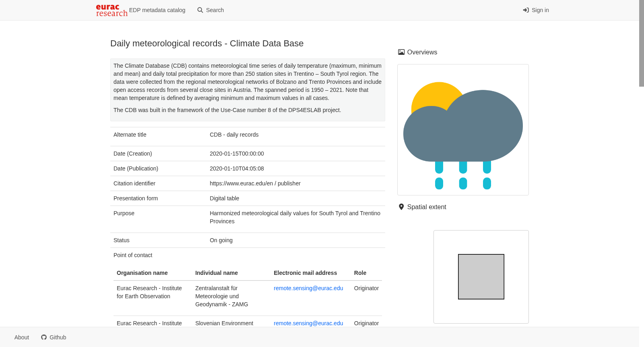Click the Originator role in ZAMG row
The height and width of the screenshot is (347, 644).
tap(366, 288)
